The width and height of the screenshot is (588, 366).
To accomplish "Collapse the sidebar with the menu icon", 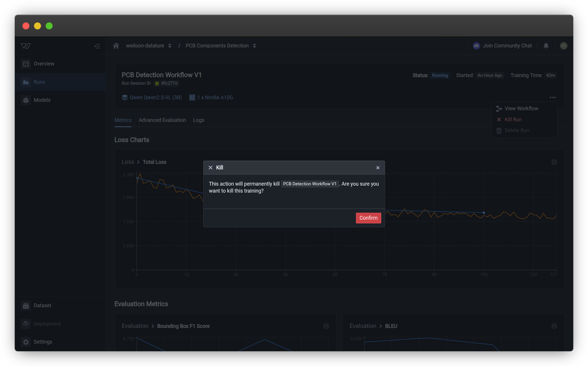I will click(97, 46).
